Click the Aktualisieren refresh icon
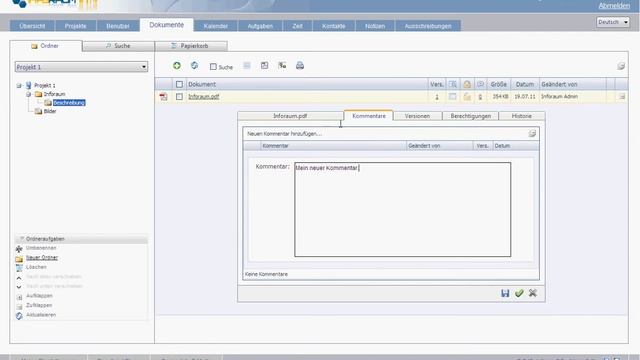Image resolution: width=640 pixels, height=360 pixels. pyautogui.click(x=19, y=316)
